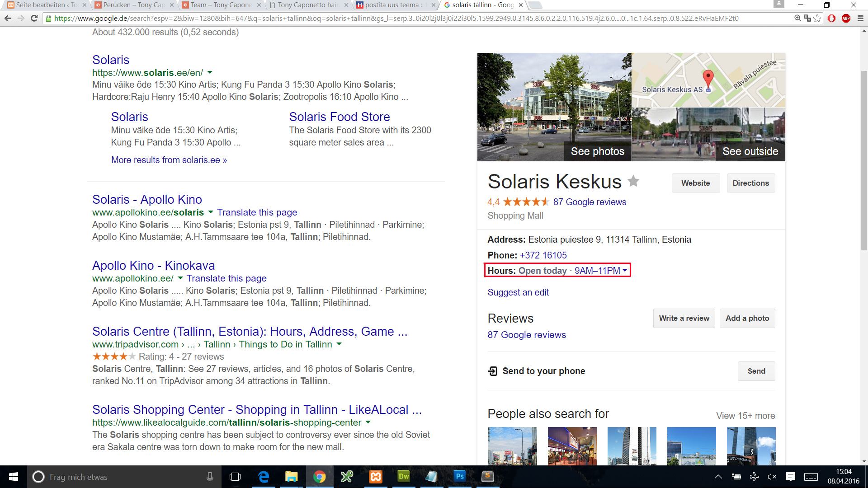Image resolution: width=868 pixels, height=488 pixels.
Task: Click the 'Add a photo' button
Action: click(747, 318)
